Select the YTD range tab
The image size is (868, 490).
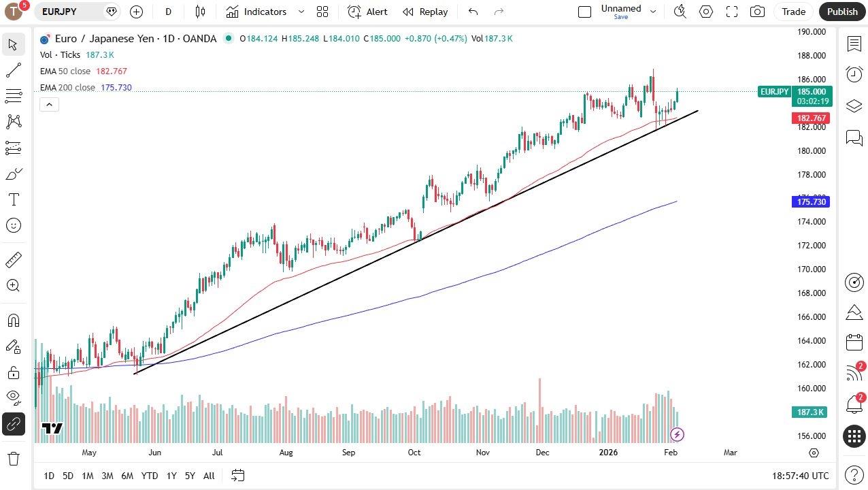149,476
